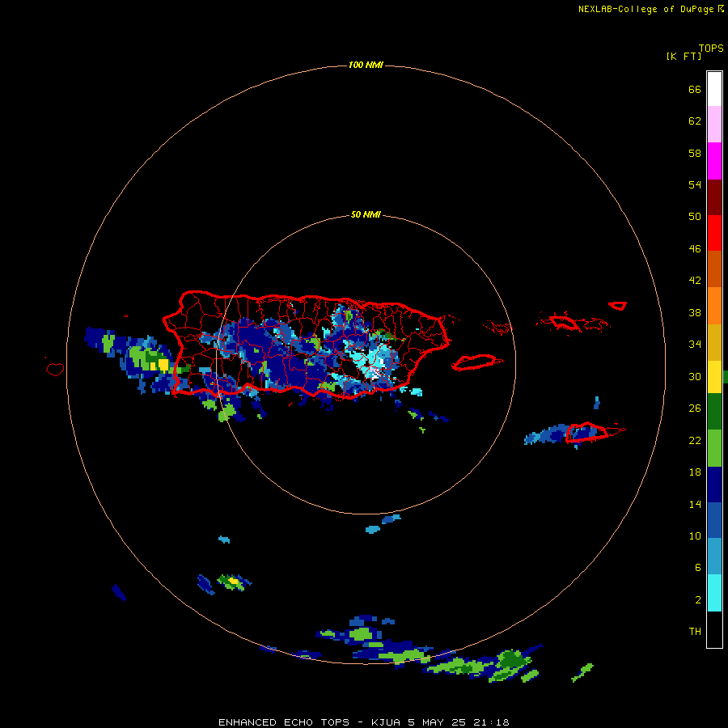This screenshot has height=728, width=728.
Task: Click the small Mona island outline far west
Action: tap(55, 369)
